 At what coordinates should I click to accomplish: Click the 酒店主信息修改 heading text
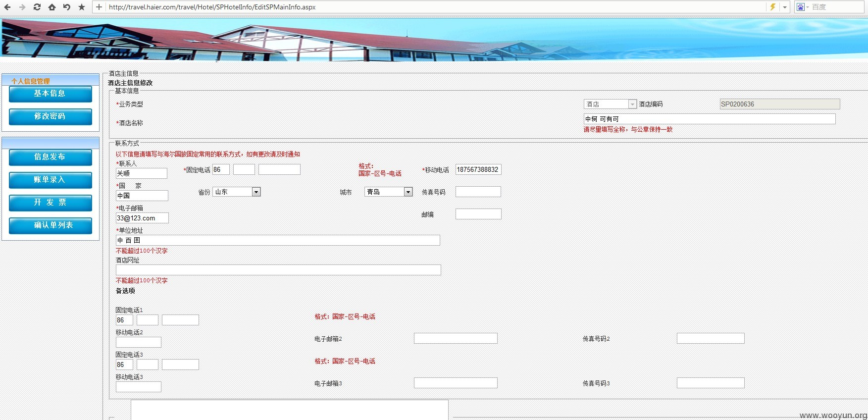[130, 83]
